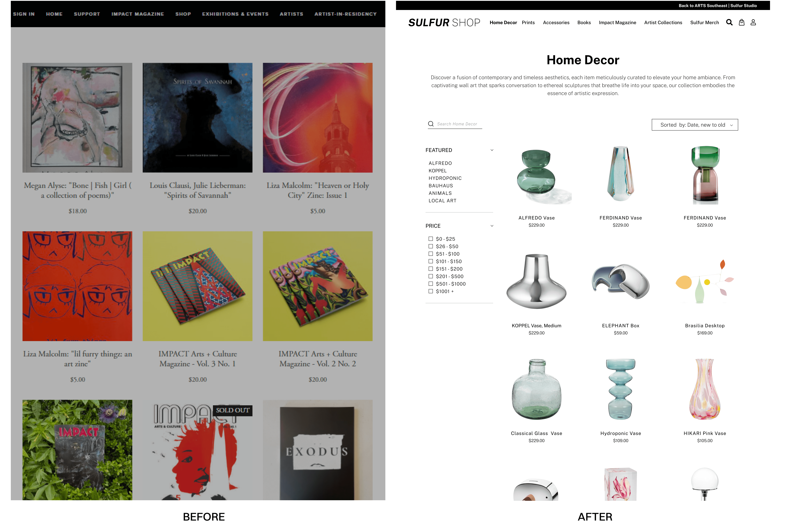This screenshot has height=532, width=799.
Task: Check the $0 - $25 price filter
Action: (431, 239)
